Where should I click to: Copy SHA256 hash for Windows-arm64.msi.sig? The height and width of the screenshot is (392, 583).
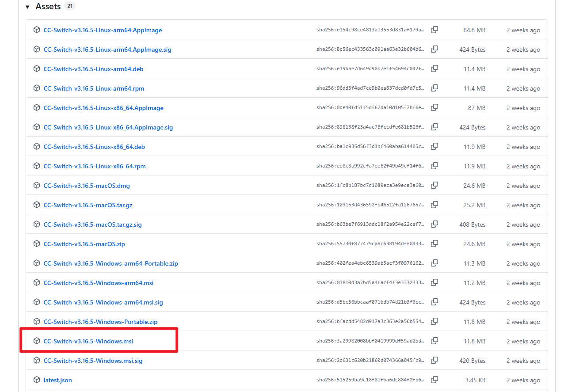pyautogui.click(x=434, y=302)
